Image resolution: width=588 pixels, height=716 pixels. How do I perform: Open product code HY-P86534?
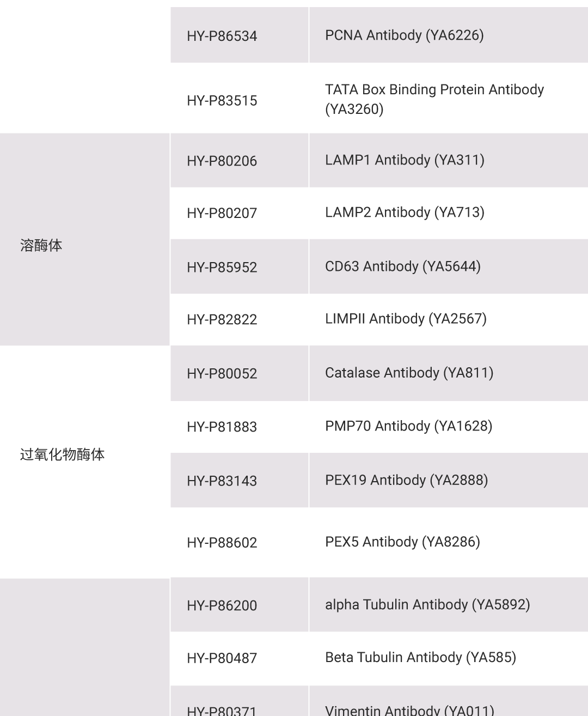tap(222, 36)
